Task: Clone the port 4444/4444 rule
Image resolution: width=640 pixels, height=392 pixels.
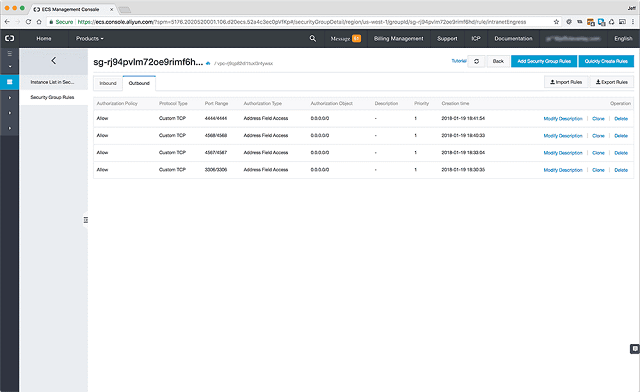Action: tap(598, 118)
